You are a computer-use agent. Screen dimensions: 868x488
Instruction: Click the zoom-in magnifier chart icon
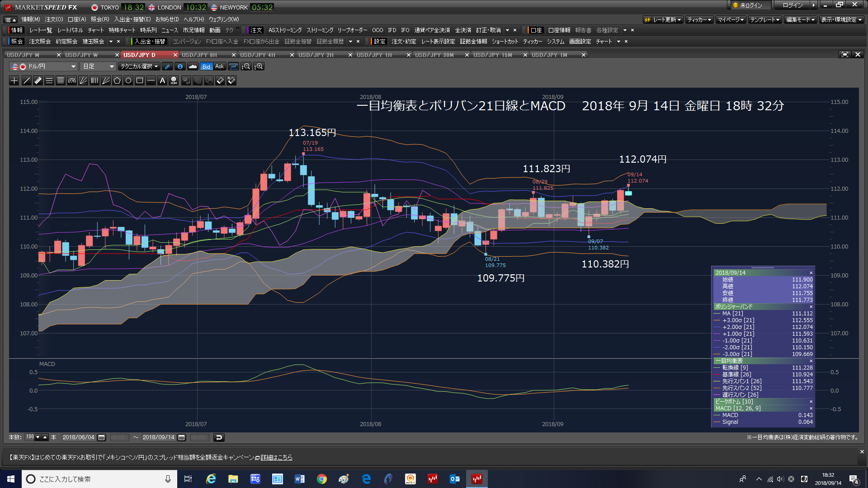pyautogui.click(x=259, y=66)
